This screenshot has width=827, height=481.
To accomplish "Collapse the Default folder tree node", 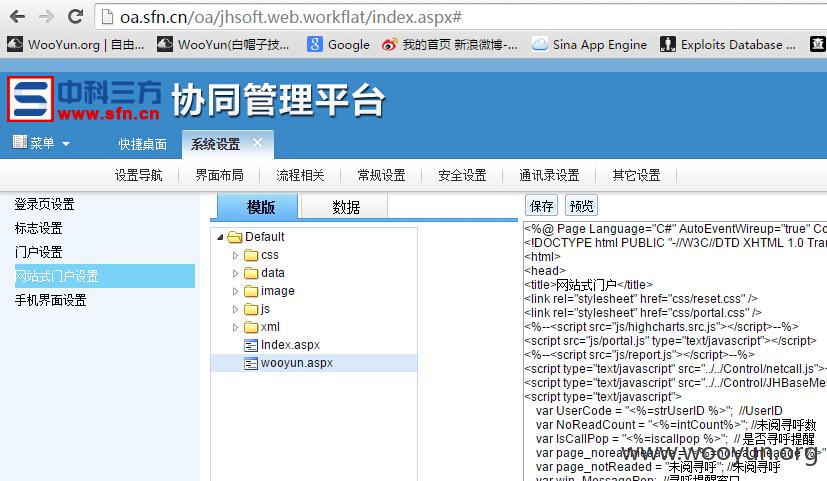I will pyautogui.click(x=220, y=237).
